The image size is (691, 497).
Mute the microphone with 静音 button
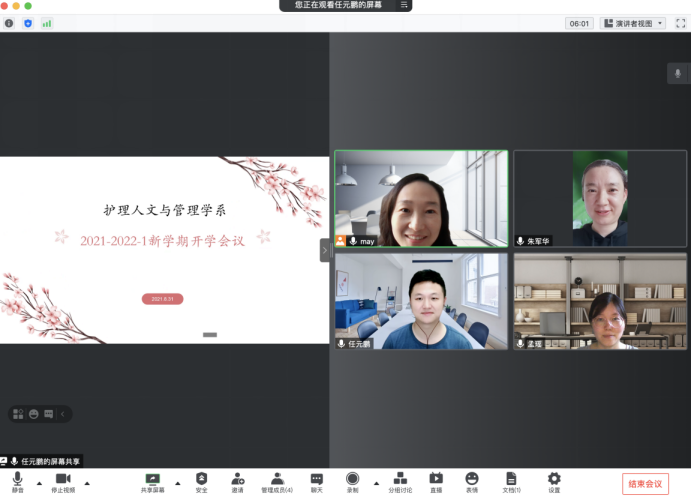click(17, 481)
